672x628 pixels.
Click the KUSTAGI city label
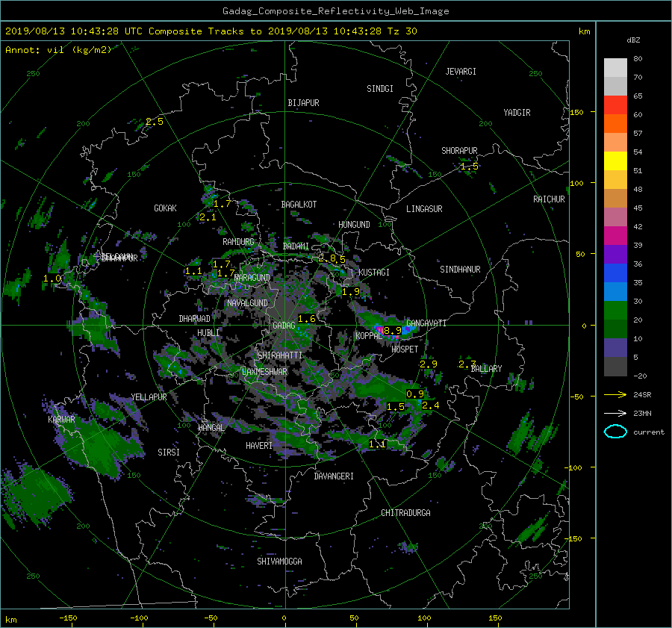tap(374, 273)
